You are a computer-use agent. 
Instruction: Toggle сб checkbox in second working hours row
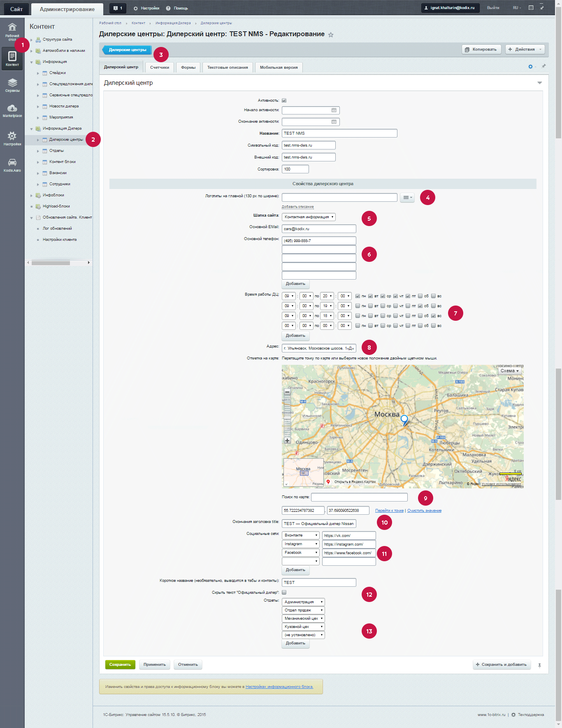[x=420, y=306]
